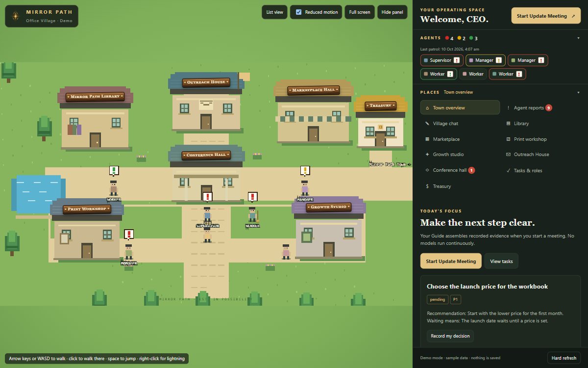Open Conference hall in Places list
The width and height of the screenshot is (588, 368).
click(x=460, y=170)
